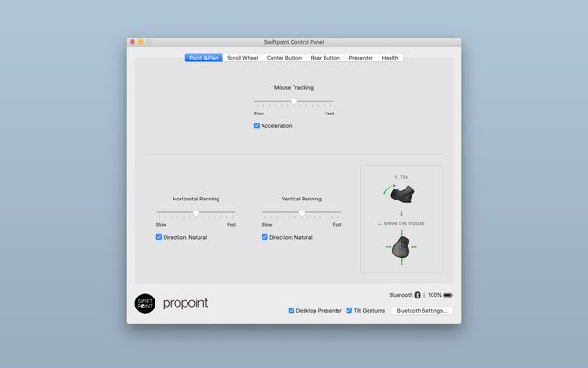Click the '1. Tilt' instruction text

[401, 178]
